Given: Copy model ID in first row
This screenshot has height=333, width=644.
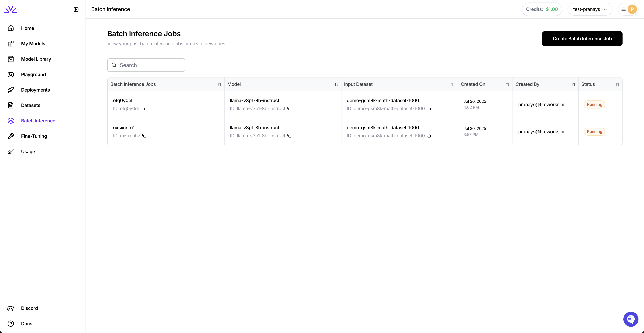Looking at the screenshot, I should (289, 108).
